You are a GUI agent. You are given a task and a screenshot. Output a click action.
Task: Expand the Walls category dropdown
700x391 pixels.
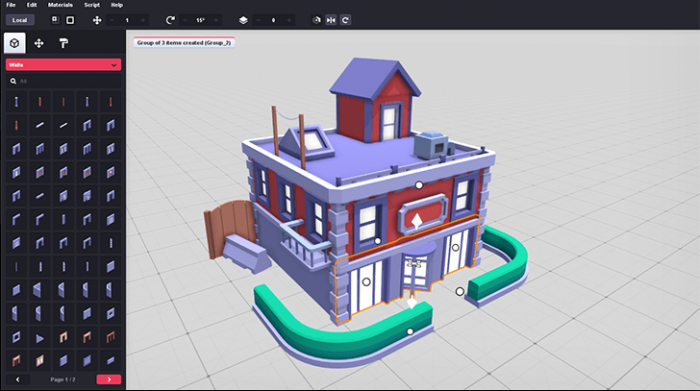(63, 65)
